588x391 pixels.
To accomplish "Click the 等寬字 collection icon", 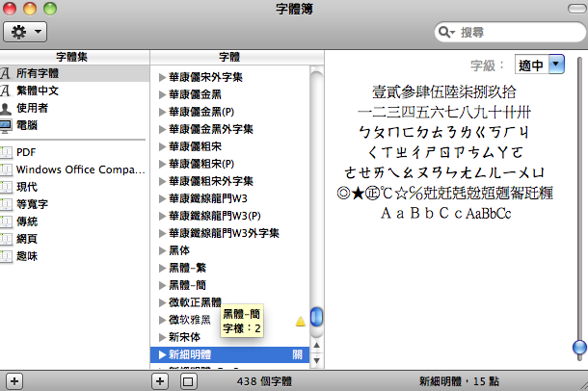I will coord(6,204).
